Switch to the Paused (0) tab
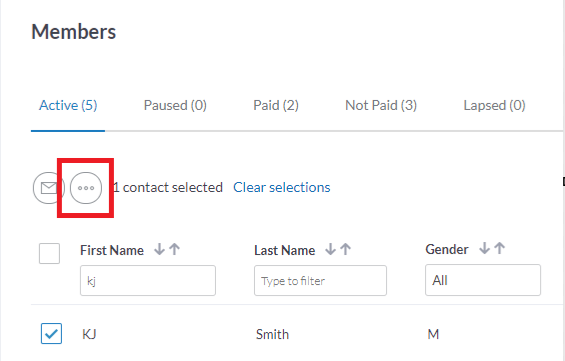 coord(175,106)
